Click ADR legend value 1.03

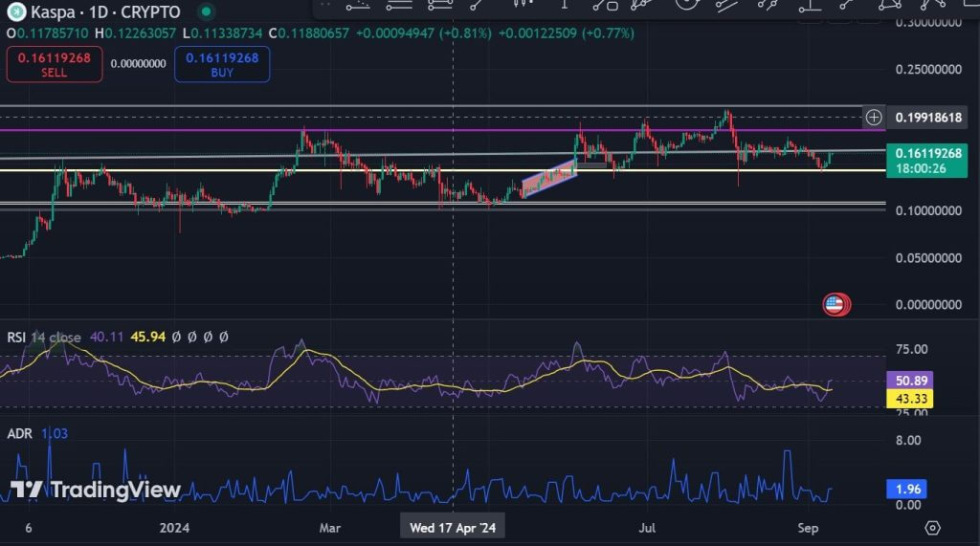tap(55, 433)
